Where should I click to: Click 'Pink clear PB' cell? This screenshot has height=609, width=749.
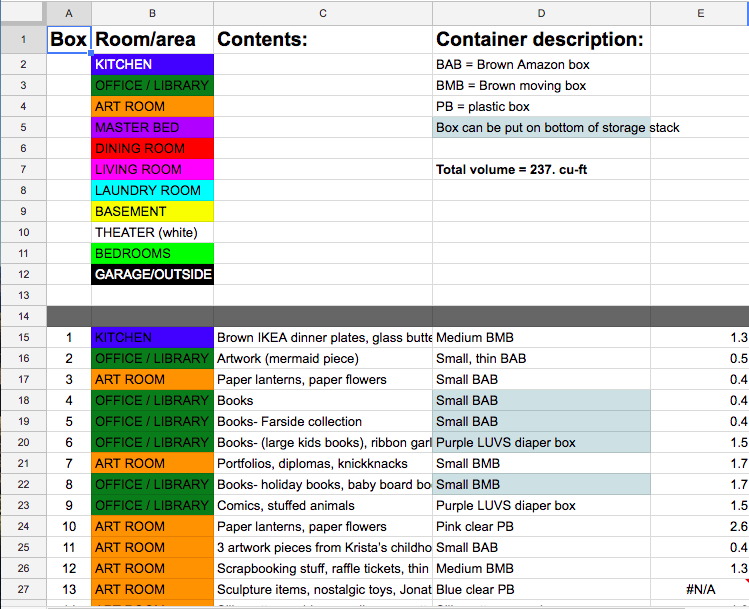click(x=541, y=527)
